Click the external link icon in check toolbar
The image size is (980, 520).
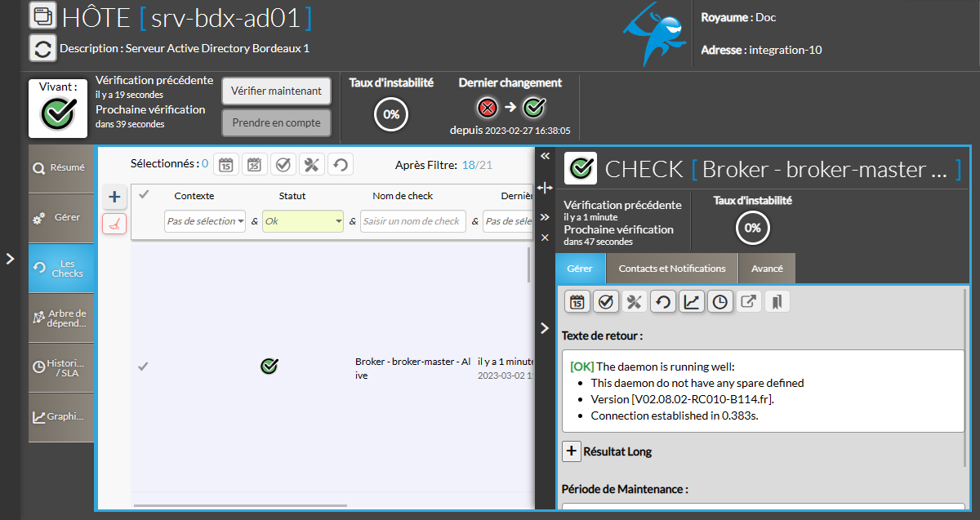coord(748,302)
